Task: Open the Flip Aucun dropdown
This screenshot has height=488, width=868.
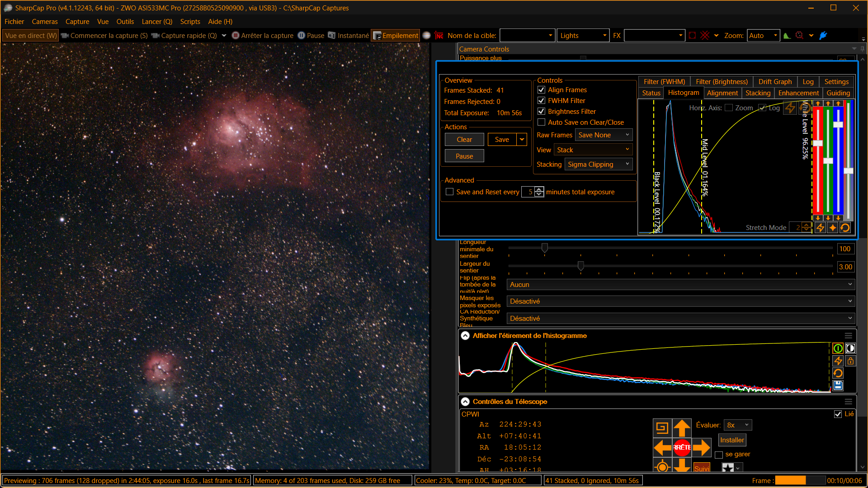Action: tap(681, 285)
